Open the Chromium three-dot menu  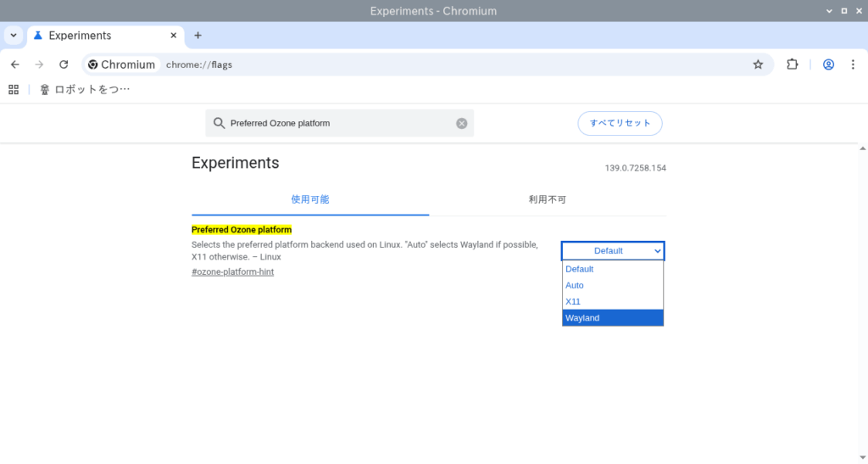click(854, 64)
